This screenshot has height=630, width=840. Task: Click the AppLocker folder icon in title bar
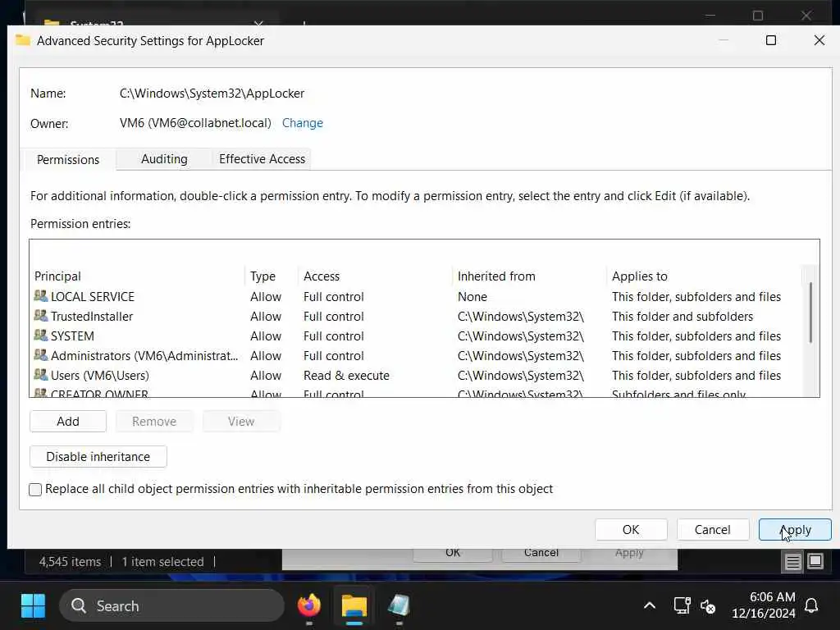coord(22,40)
